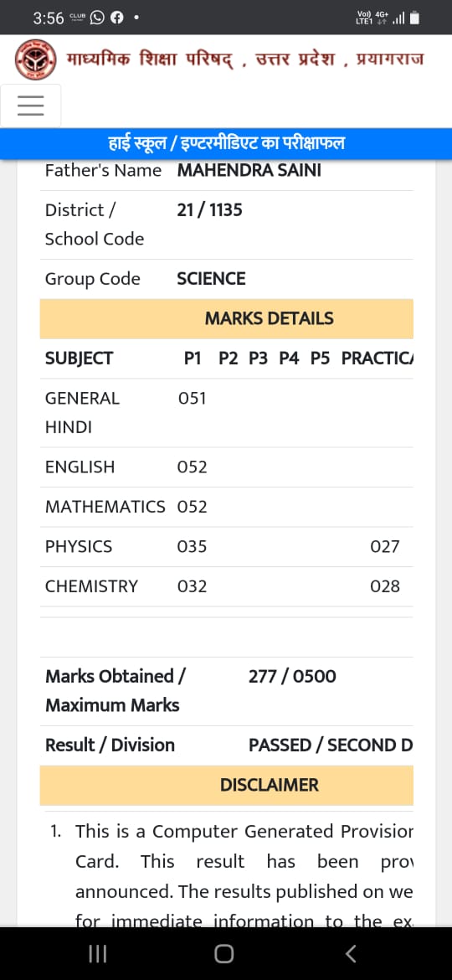Tap the Android recent apps button
This screenshot has width=452, height=980.
tap(97, 954)
